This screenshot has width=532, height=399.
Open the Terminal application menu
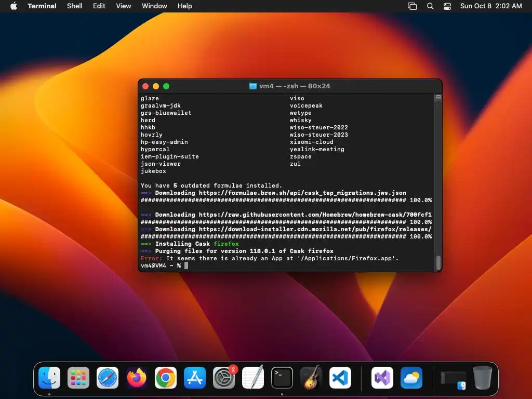(42, 6)
